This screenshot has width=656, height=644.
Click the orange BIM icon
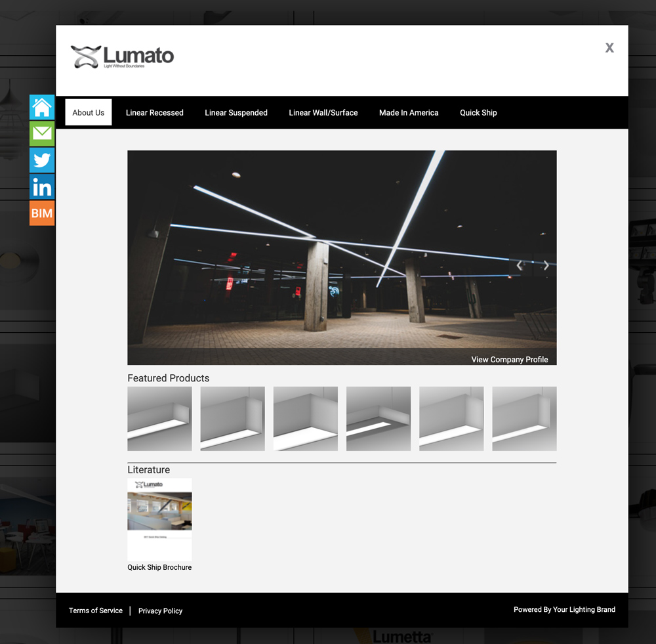(x=42, y=213)
